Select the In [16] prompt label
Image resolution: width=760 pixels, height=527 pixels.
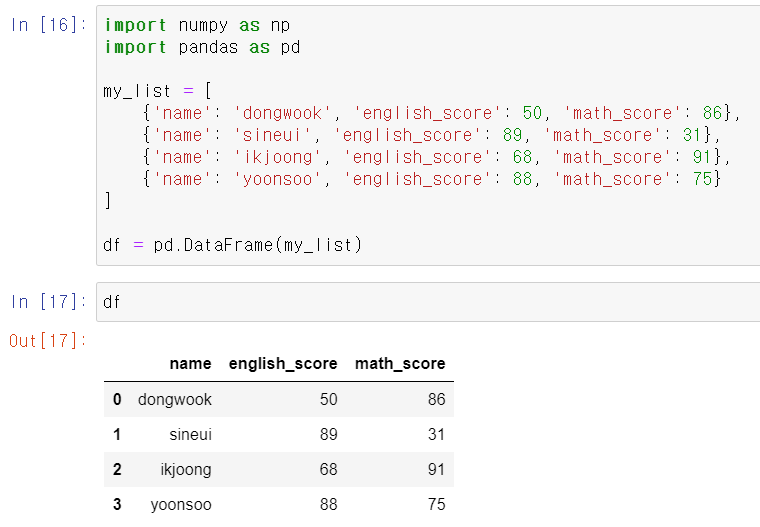(x=48, y=25)
